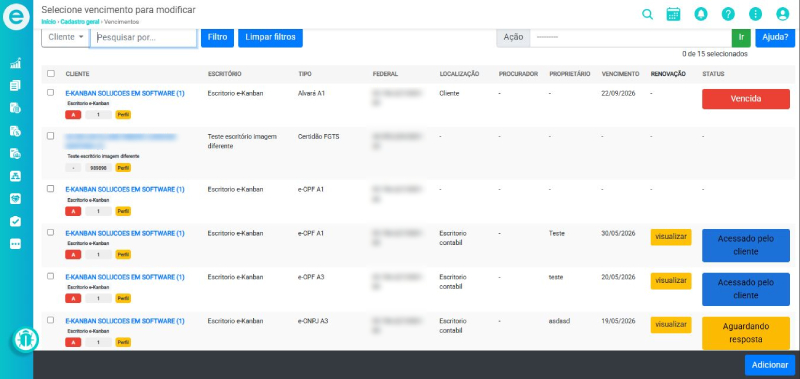Sort by VENCIMENTO column header
800x379 pixels.
click(620, 74)
